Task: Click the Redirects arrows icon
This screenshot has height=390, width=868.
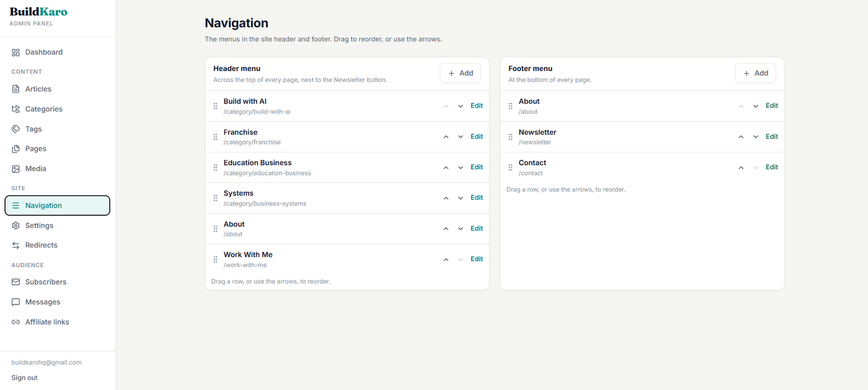Action: pos(16,246)
